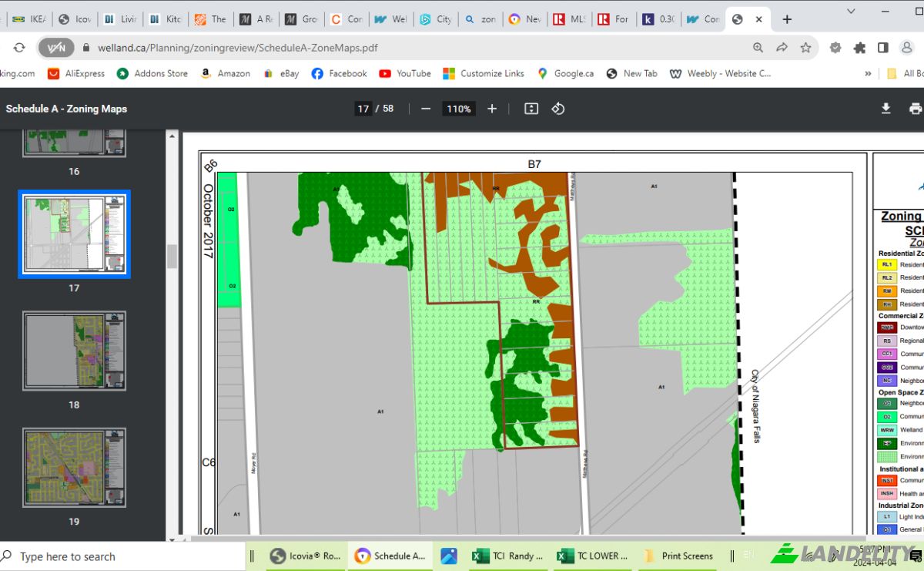Open TCI Randy Excel taskbar item
Viewport: 924px width, 571px height.
pyautogui.click(x=507, y=556)
